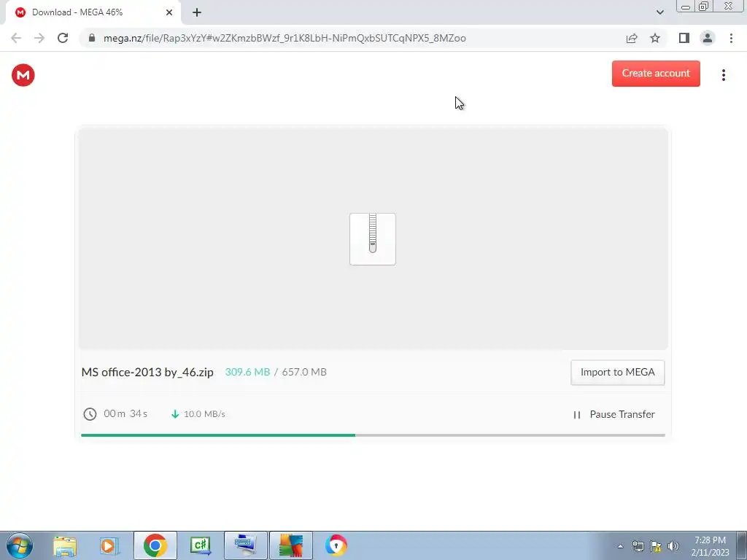Select the Download - MEGA 46% tab
Image resolution: width=747 pixels, height=560 pixels.
pos(93,12)
